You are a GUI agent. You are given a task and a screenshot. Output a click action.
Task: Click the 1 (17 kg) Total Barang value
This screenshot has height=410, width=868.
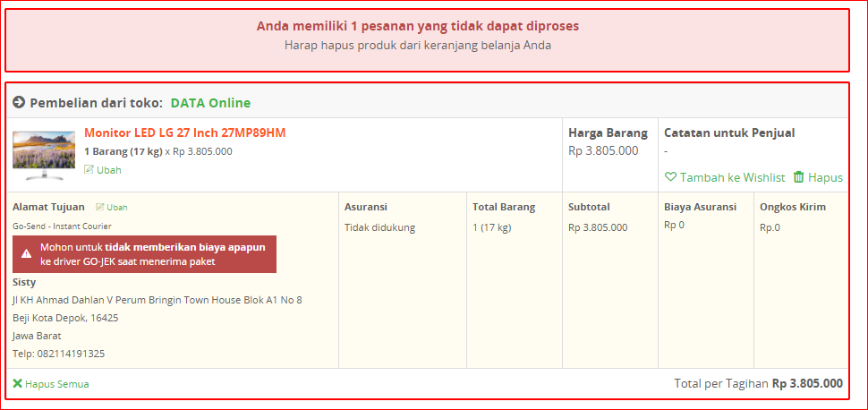[492, 227]
